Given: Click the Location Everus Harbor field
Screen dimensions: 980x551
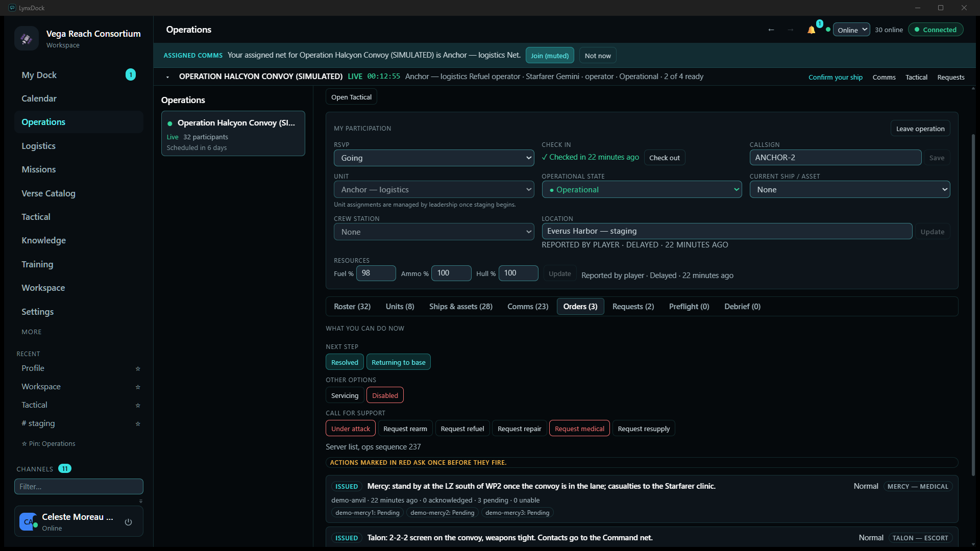Looking at the screenshot, I should tap(727, 231).
